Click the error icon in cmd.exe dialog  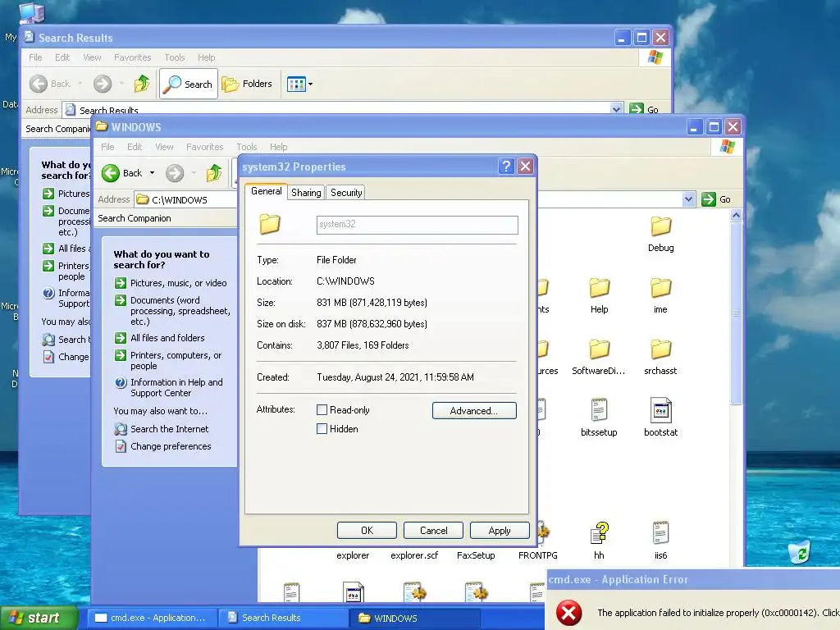pos(568,612)
